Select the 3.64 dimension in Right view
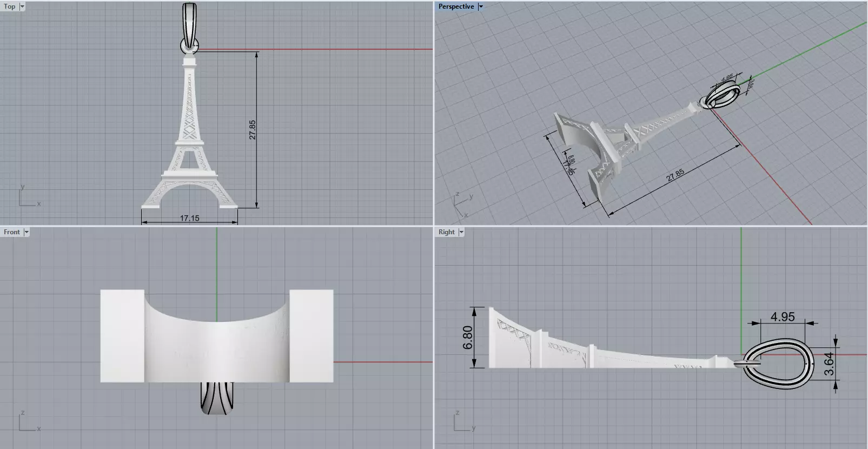 pos(829,364)
